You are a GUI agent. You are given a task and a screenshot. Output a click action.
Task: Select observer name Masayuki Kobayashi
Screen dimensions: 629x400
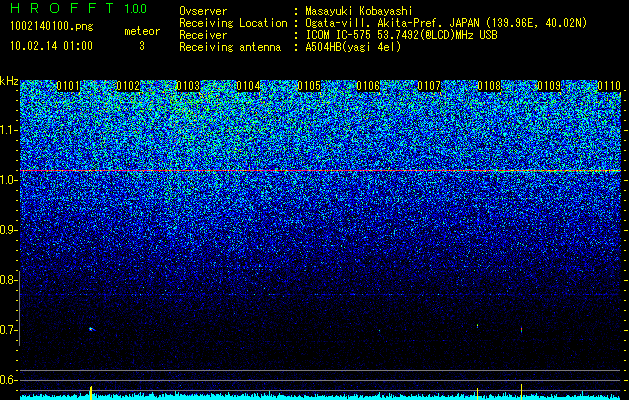pyautogui.click(x=359, y=12)
